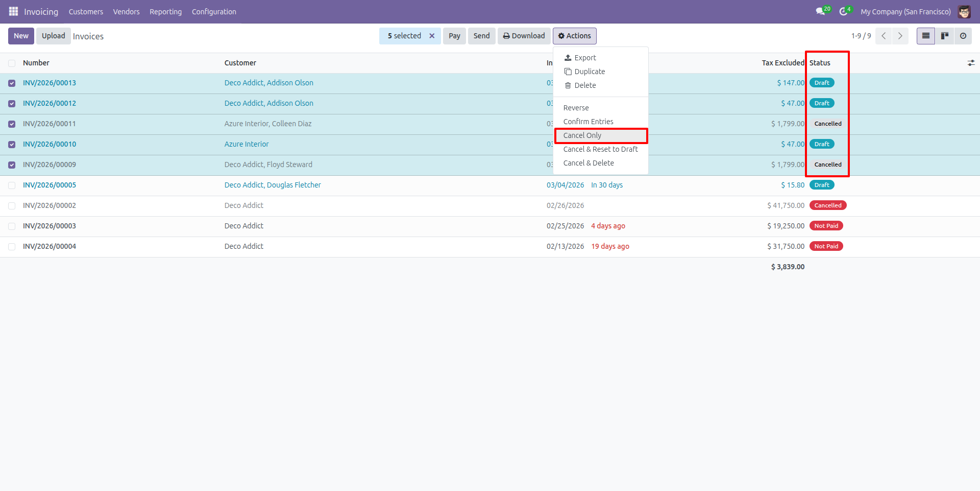Image resolution: width=980 pixels, height=491 pixels.
Task: Uncheck invoice INV/2026/00012 checkbox
Action: pyautogui.click(x=12, y=104)
